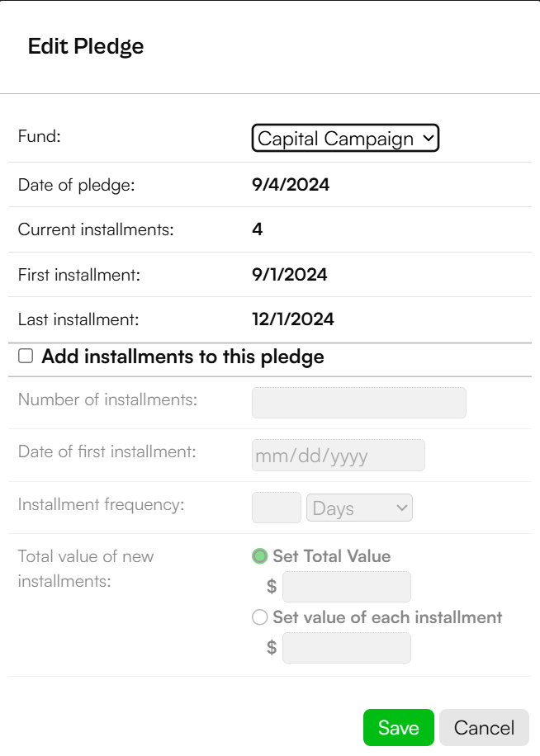
Task: Save the pledge changes
Action: click(399, 728)
